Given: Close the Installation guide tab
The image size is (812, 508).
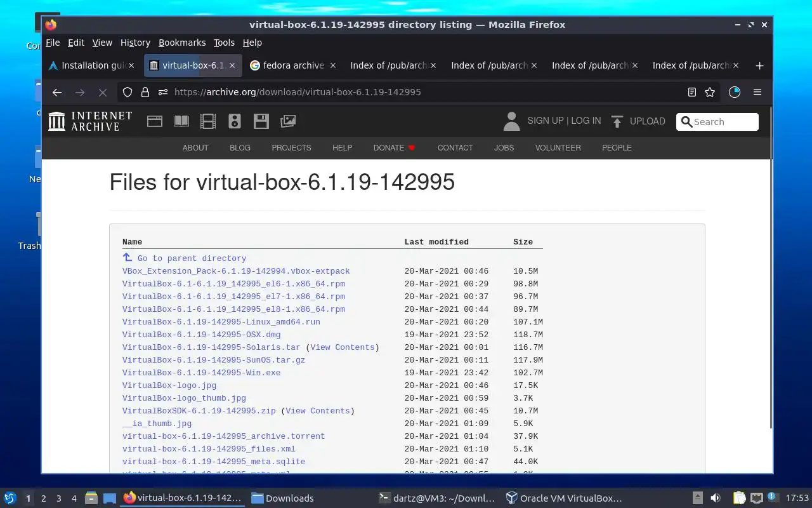Looking at the screenshot, I should (x=131, y=65).
